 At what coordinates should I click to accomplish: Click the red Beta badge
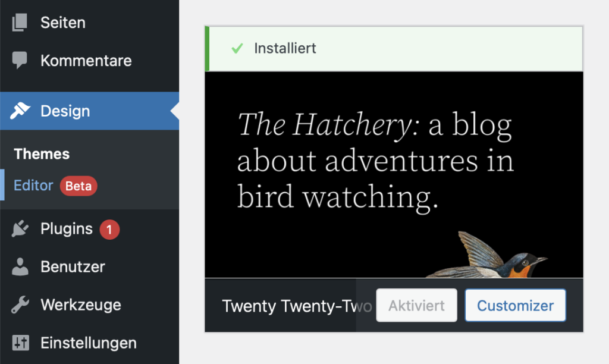click(x=79, y=186)
